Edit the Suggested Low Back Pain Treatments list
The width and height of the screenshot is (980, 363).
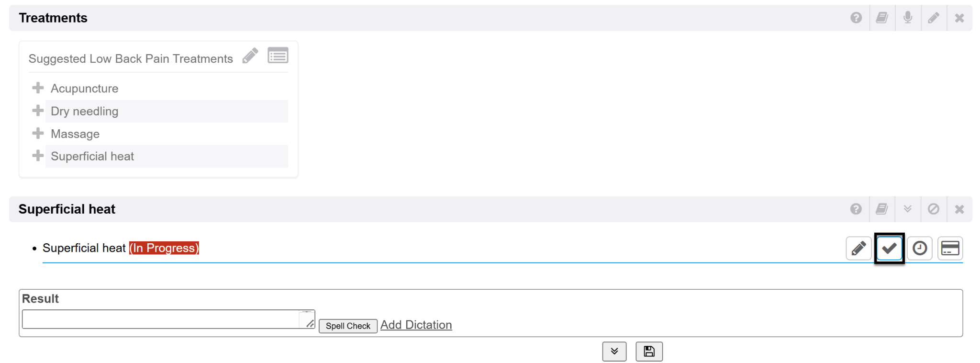tap(250, 56)
